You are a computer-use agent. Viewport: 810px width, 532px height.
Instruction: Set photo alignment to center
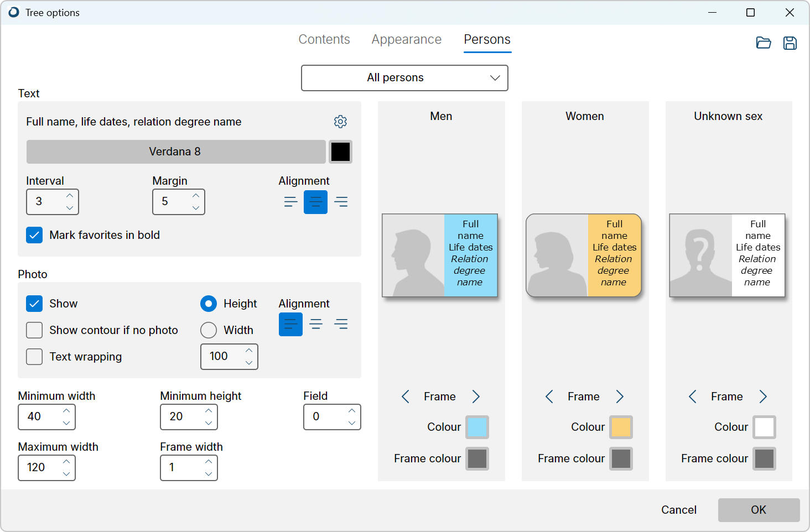pos(316,324)
